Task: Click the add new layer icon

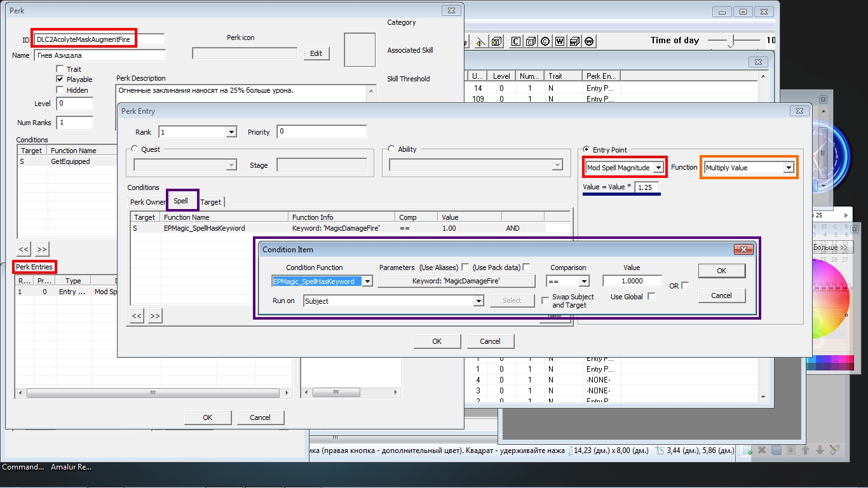Action: pyautogui.click(x=748, y=451)
